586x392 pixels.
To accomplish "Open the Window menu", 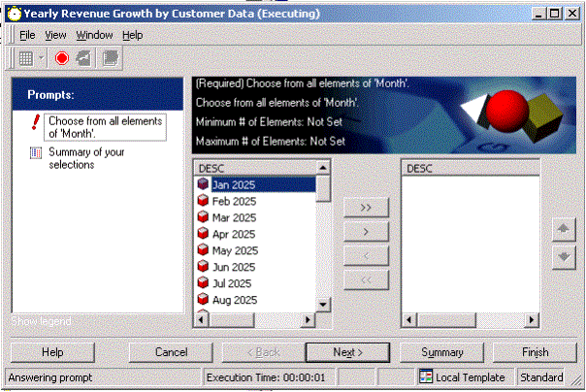I will click(x=94, y=35).
